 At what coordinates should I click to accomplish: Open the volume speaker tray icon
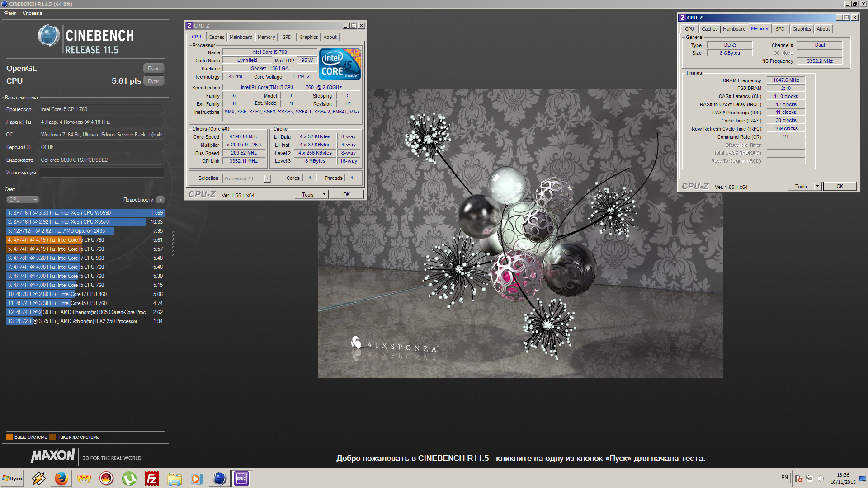tap(821, 479)
